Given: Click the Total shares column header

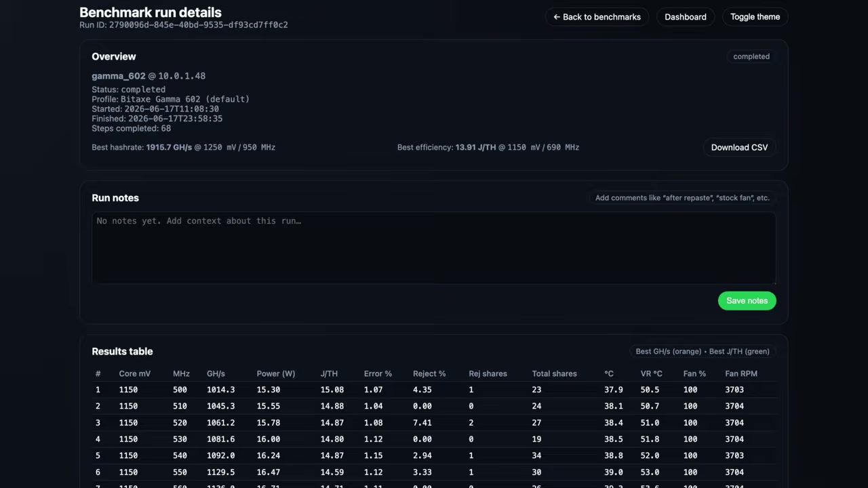Looking at the screenshot, I should coord(554,373).
